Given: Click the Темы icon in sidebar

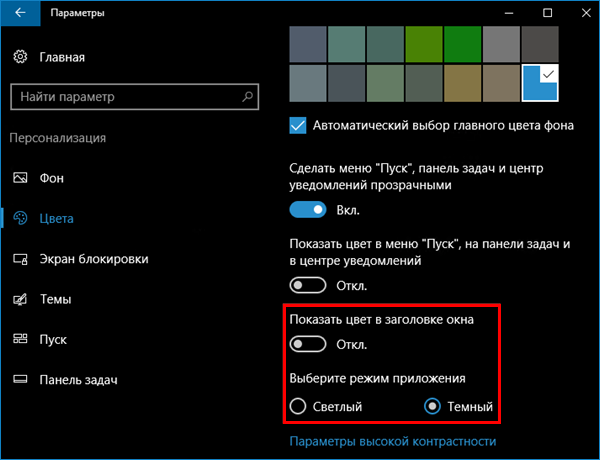Looking at the screenshot, I should point(20,299).
